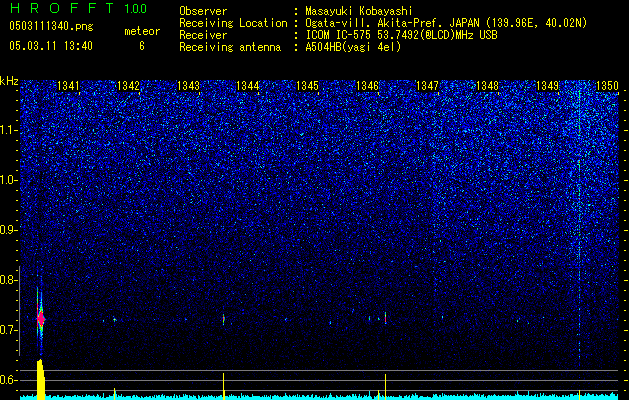The image size is (629, 400).
Task: Click the 1347 time marker
Action: pos(427,86)
